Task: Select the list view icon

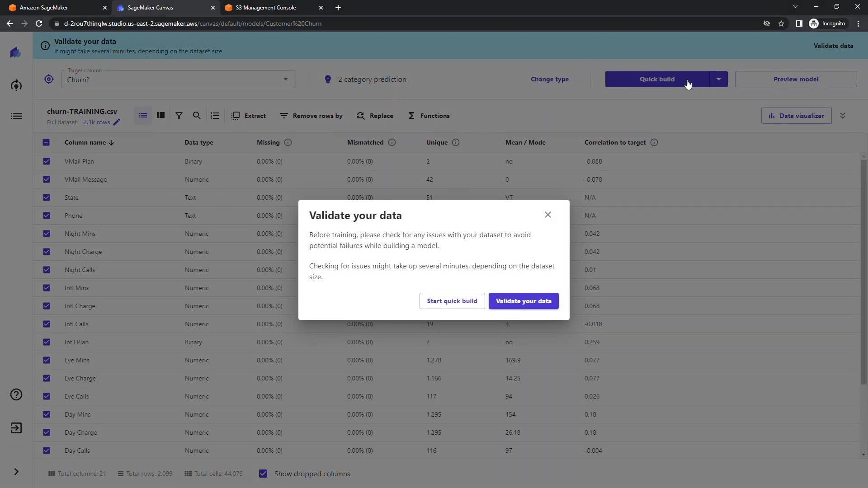Action: click(x=143, y=116)
